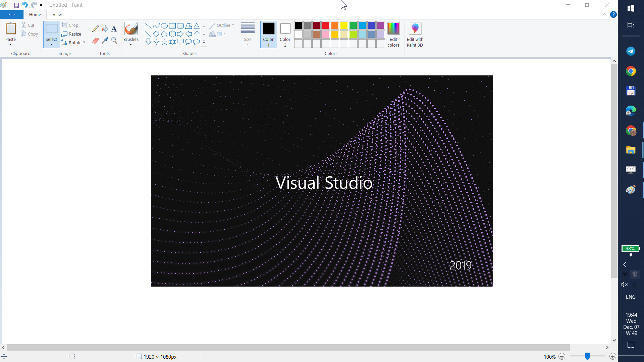The image size is (644, 362).
Task: Select the Text tool
Action: (114, 29)
